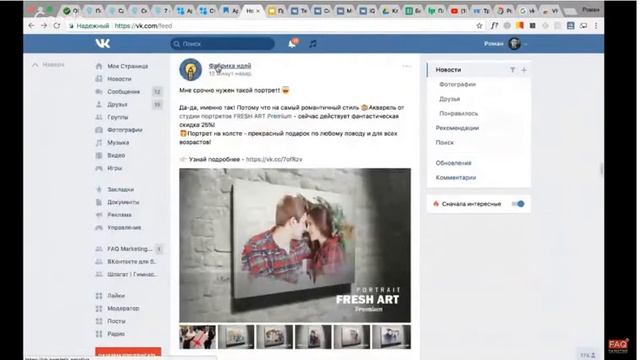640x360 pixels.
Task: Click the Группы sidebar icon
Action: (99, 117)
